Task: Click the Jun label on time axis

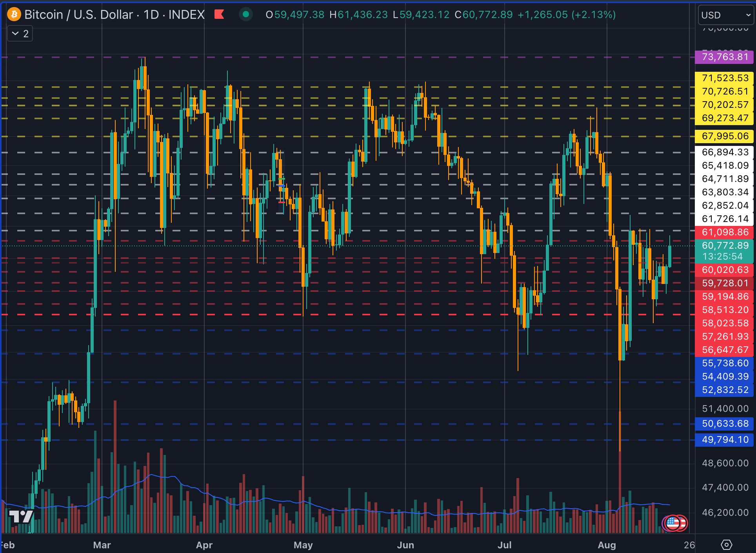Action: coord(405,545)
